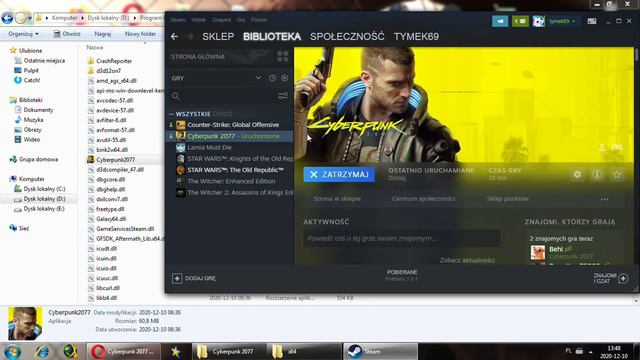Click Zobacz aktualności link
Image resolution: width=640 pixels, height=360 pixels.
coord(467,260)
